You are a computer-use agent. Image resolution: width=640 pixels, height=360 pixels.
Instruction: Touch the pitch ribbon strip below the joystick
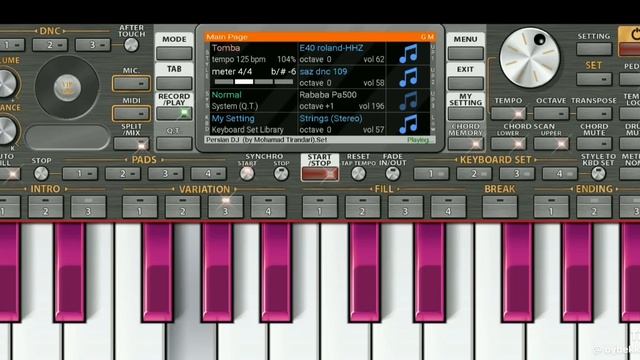tap(67, 137)
